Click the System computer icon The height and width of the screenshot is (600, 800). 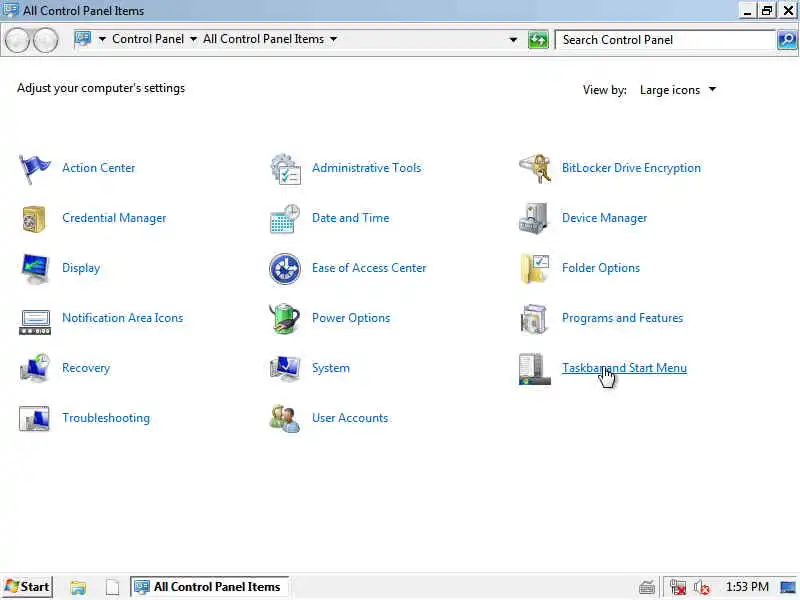tap(285, 368)
